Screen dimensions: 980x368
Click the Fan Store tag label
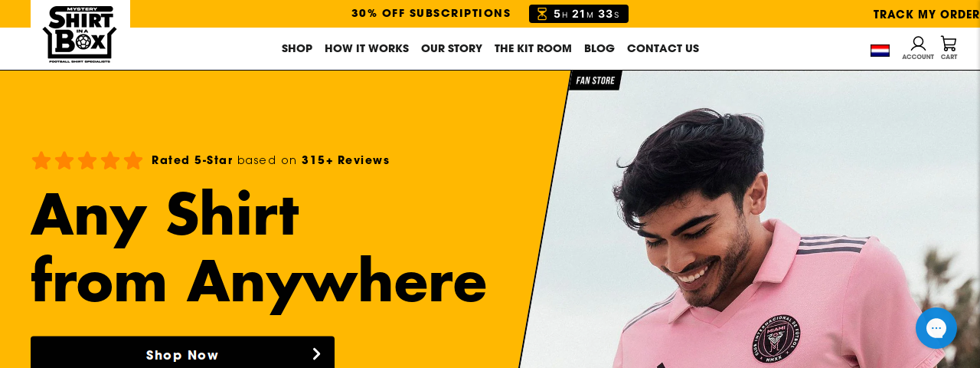click(595, 80)
